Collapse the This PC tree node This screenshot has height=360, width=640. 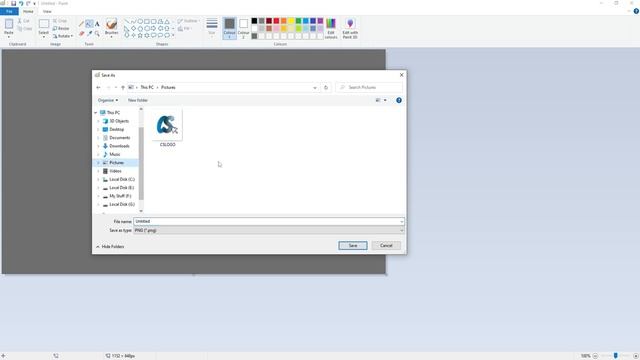coord(96,113)
